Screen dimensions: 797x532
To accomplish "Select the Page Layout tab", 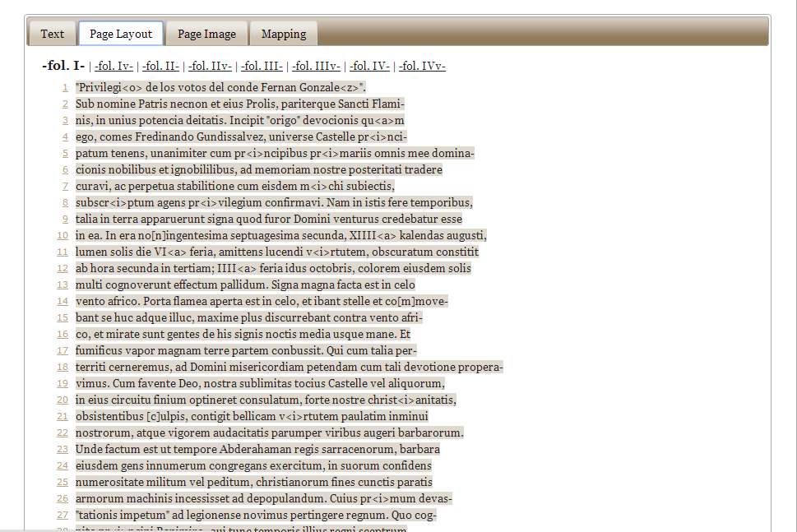I will (x=121, y=34).
